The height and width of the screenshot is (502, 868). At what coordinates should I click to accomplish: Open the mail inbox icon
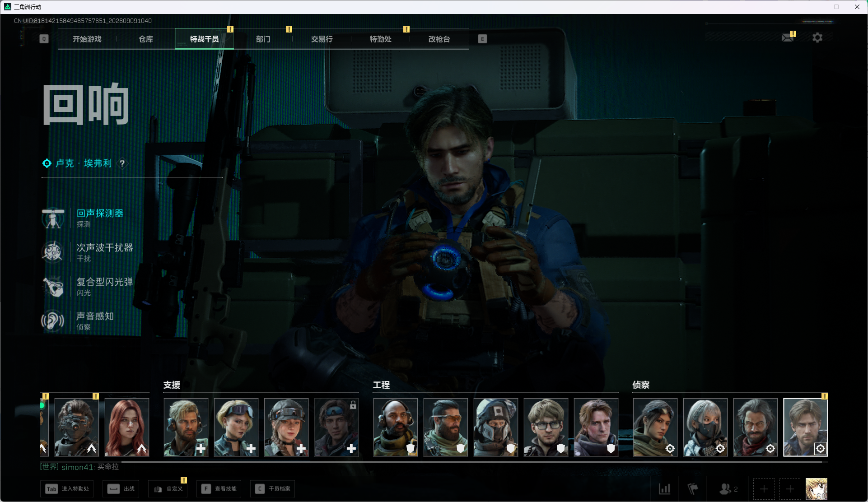pyautogui.click(x=788, y=37)
